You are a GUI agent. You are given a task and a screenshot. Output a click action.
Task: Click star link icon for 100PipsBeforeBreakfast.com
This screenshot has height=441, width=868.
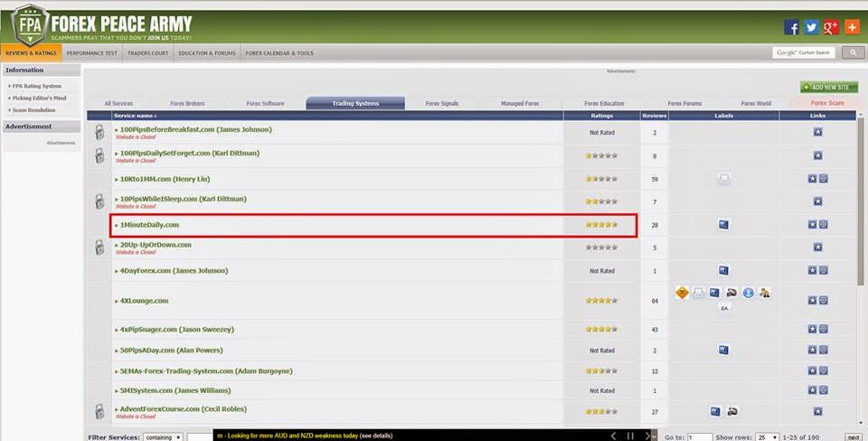click(x=817, y=132)
